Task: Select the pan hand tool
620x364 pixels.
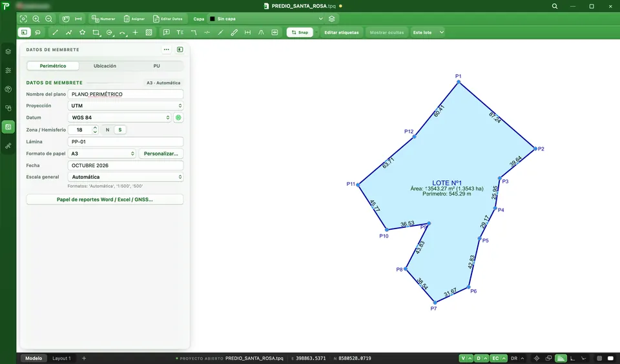Action: click(x=66, y=19)
